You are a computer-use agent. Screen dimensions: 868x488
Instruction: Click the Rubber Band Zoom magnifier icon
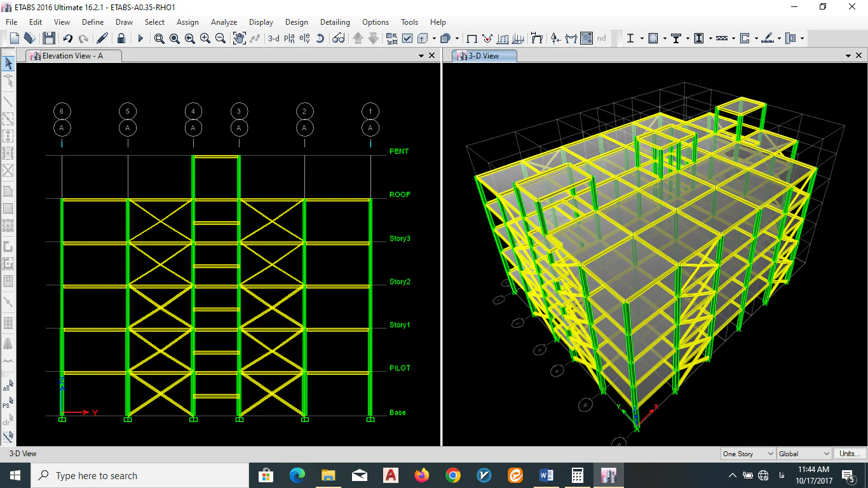pos(159,38)
